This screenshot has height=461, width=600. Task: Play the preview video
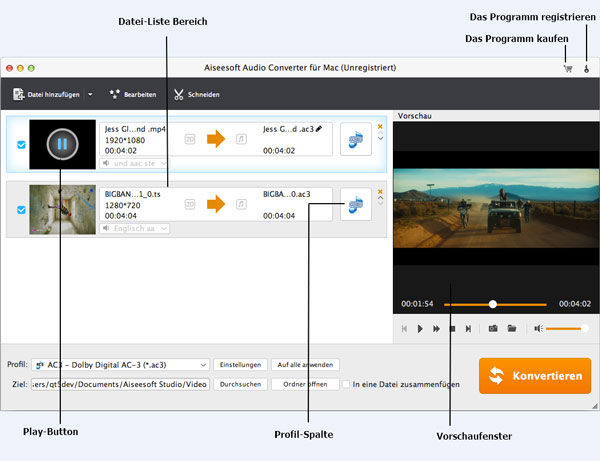[420, 329]
